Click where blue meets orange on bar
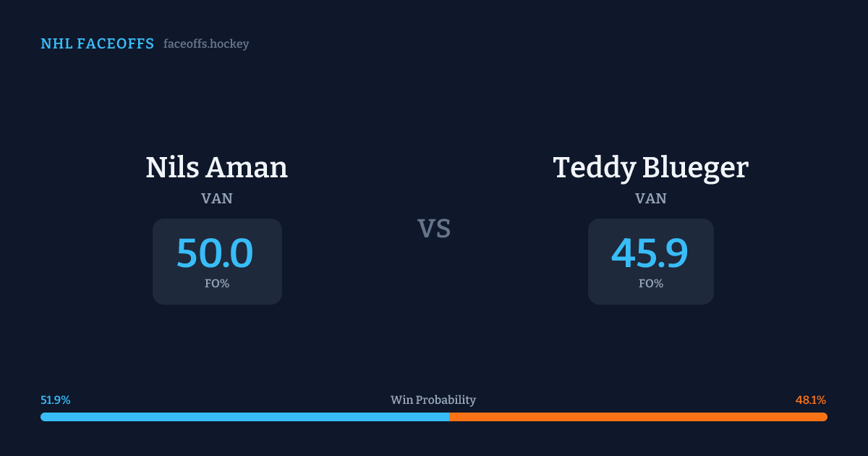 click(x=449, y=417)
